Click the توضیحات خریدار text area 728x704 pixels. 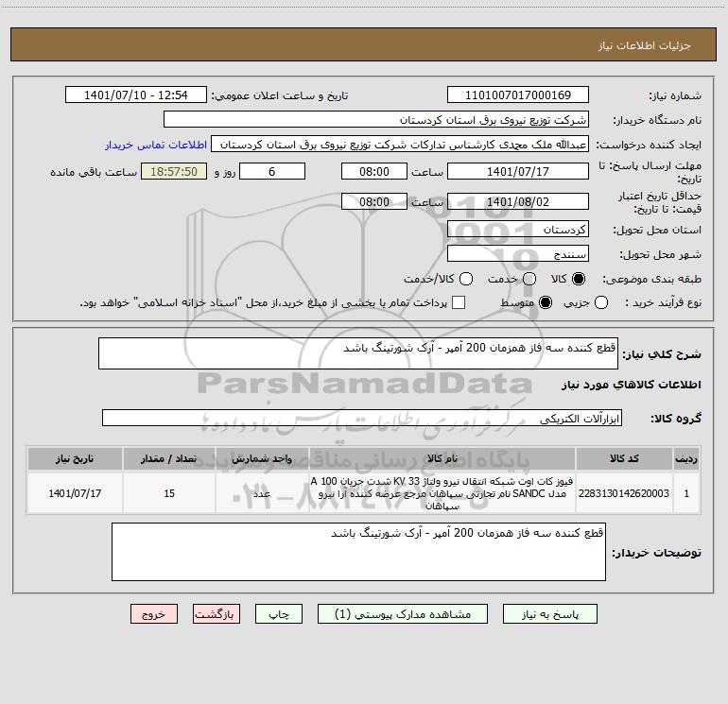click(358, 552)
